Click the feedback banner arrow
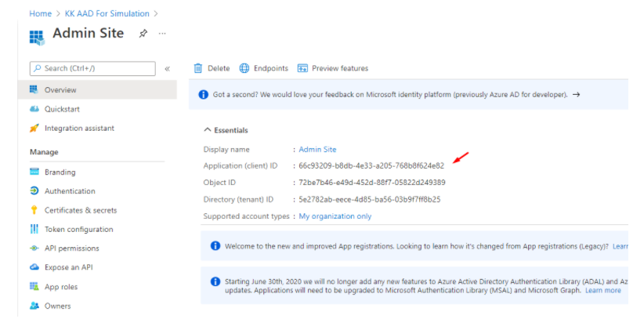 [x=577, y=95]
